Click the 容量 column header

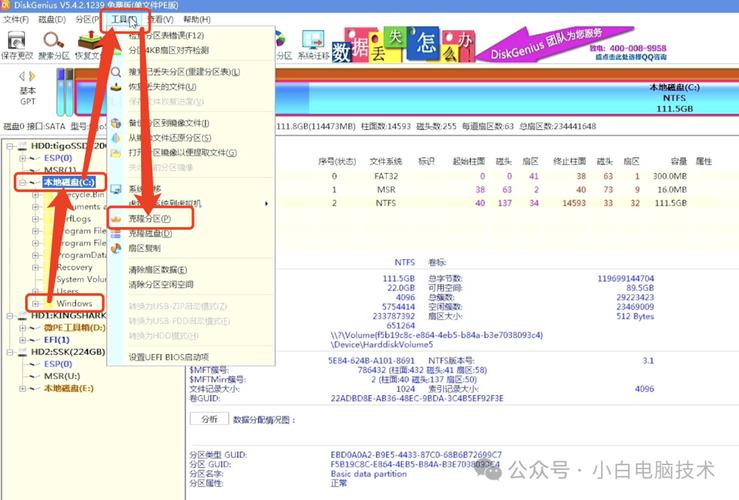[x=679, y=162]
